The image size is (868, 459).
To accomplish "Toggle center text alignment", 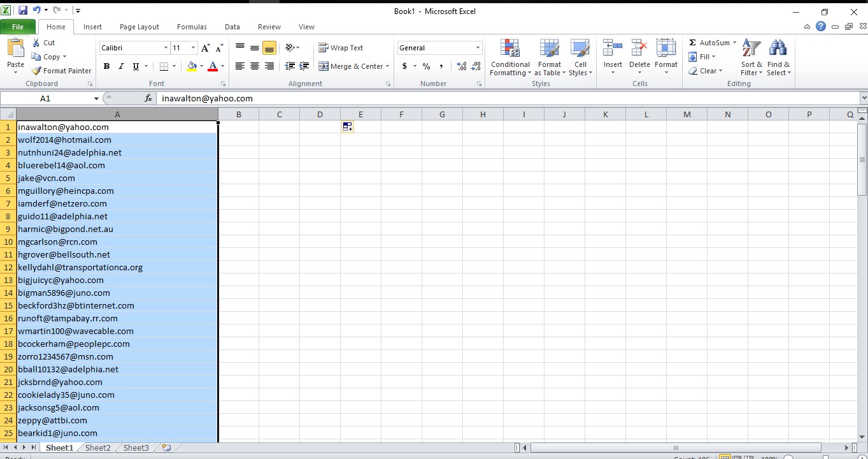I will coord(254,66).
